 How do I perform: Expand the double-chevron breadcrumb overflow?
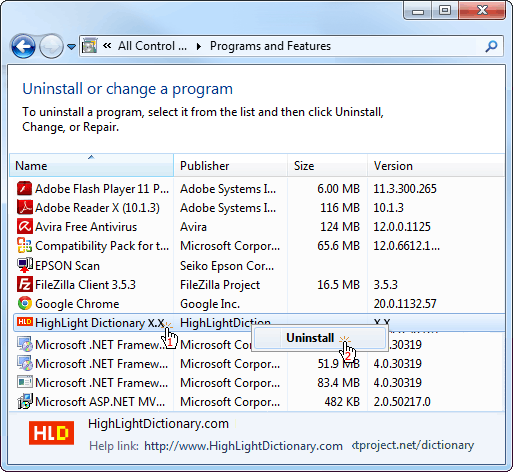pyautogui.click(x=107, y=46)
